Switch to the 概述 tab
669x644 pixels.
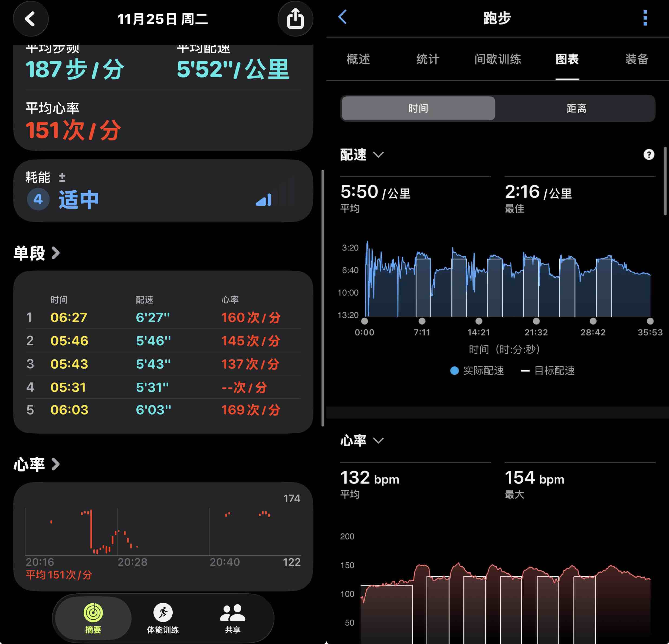tap(358, 59)
